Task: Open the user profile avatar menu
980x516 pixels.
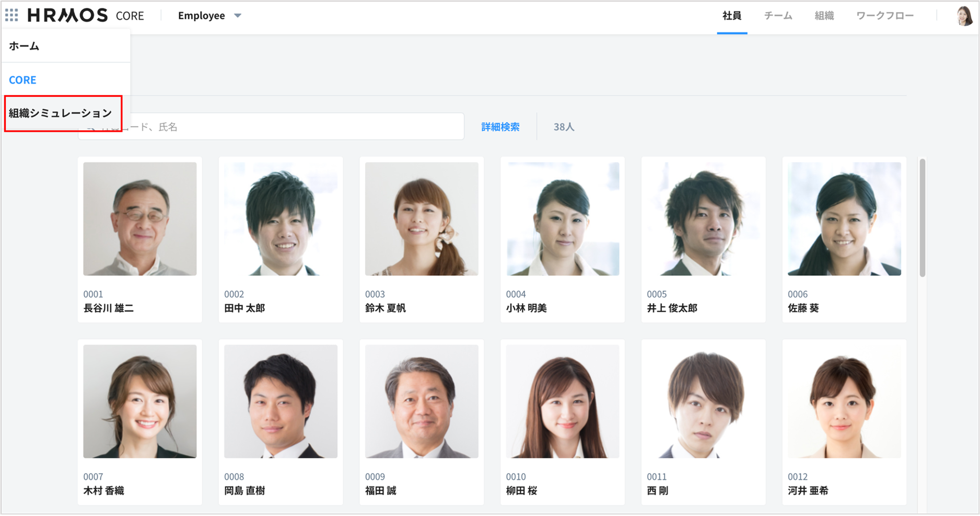Action: tap(964, 16)
